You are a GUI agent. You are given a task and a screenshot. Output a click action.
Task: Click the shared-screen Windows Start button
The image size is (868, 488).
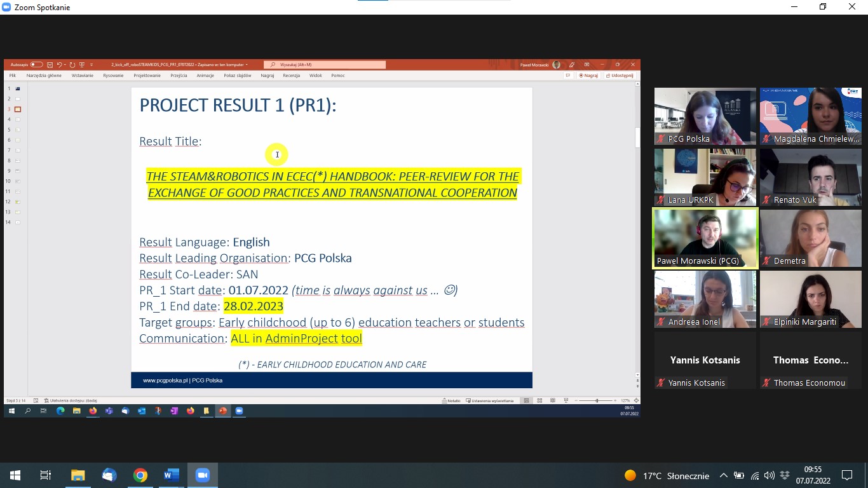point(11,411)
